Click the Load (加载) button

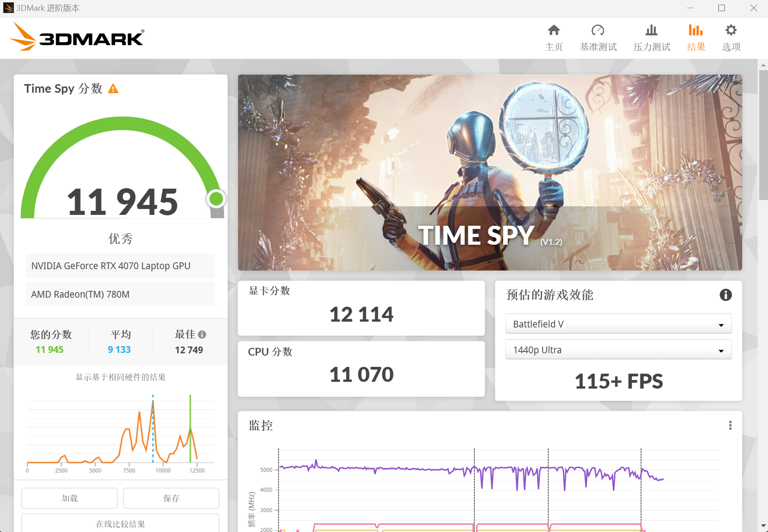[x=69, y=498]
